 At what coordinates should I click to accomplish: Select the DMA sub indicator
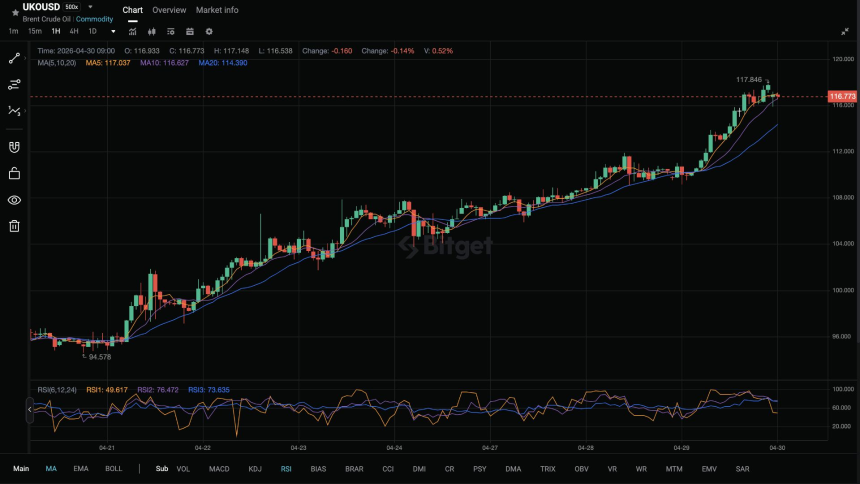pyautogui.click(x=513, y=469)
